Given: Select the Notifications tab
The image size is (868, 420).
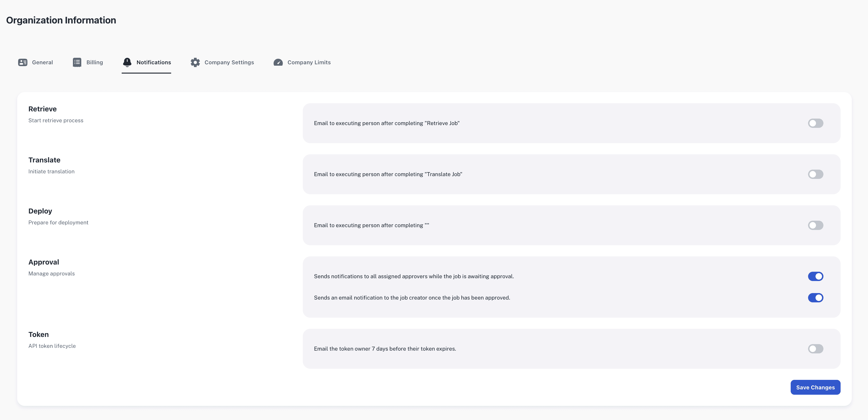Looking at the screenshot, I should (x=147, y=62).
